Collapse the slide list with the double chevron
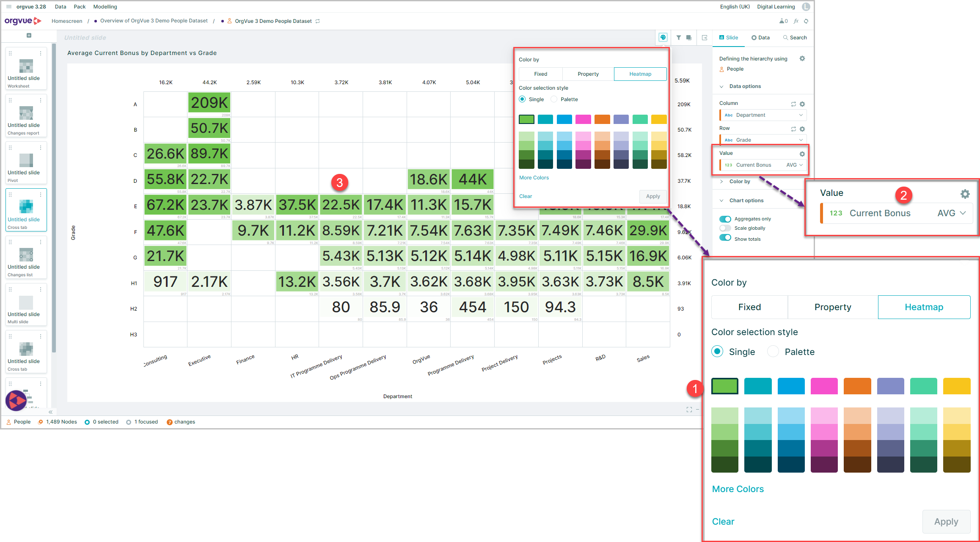980x542 pixels. (50, 412)
